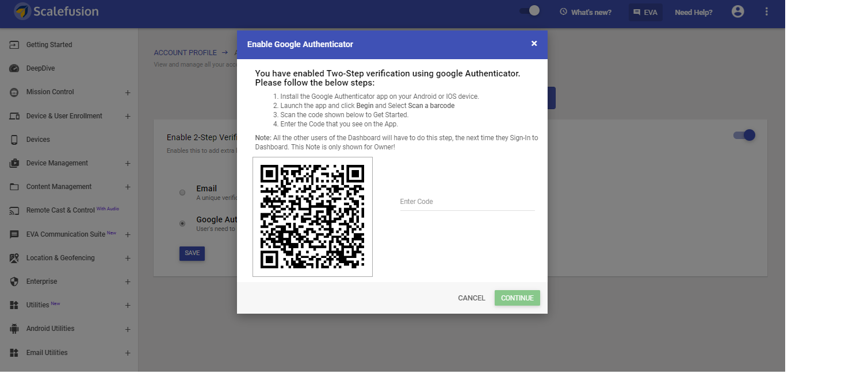The image size is (868, 374).
Task: Toggle the switch in the top header bar
Action: pos(530,10)
